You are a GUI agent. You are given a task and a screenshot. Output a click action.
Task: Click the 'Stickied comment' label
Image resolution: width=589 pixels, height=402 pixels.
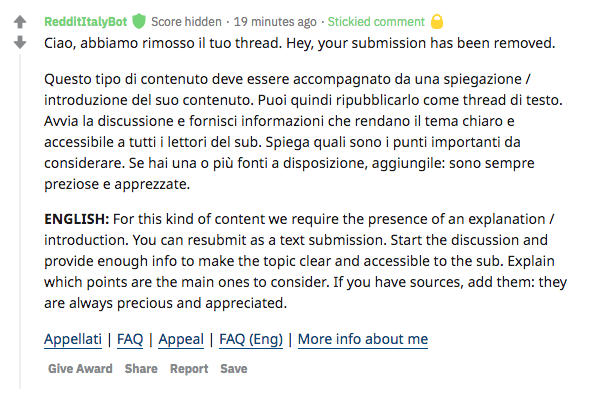[376, 22]
